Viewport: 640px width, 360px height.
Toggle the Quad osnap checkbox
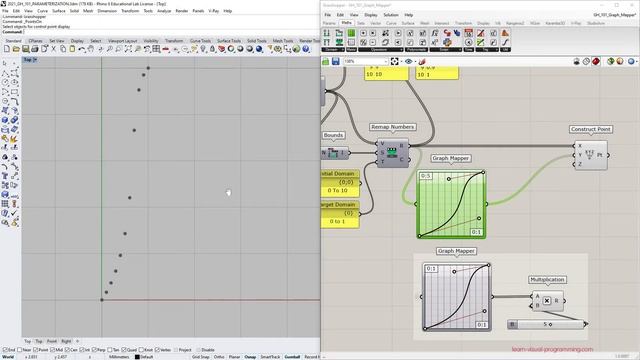(124, 350)
